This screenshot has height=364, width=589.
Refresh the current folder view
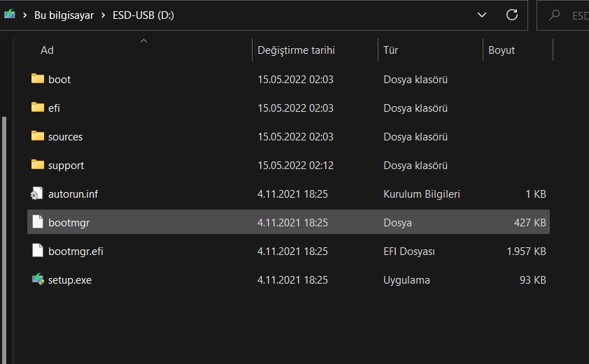(x=512, y=15)
